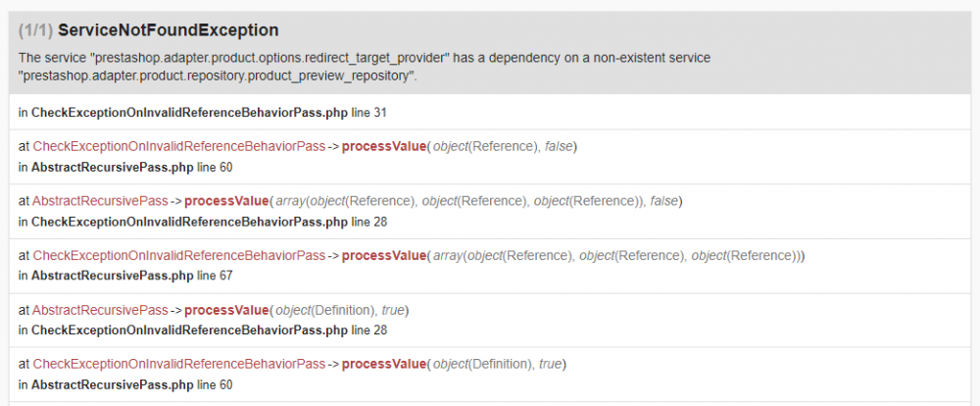The width and height of the screenshot is (980, 406).
Task: Click processValue following AbstractRecursivePass with object(Definition) argument
Action: click(x=226, y=311)
